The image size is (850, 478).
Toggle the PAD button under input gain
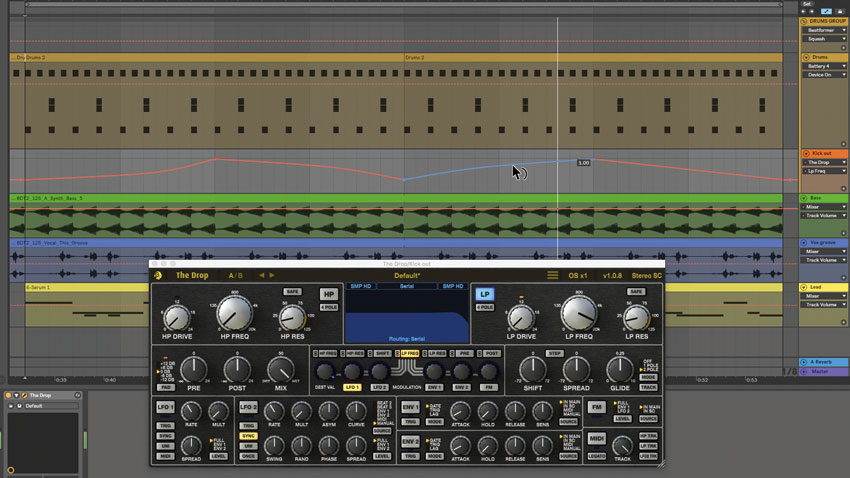pos(165,387)
